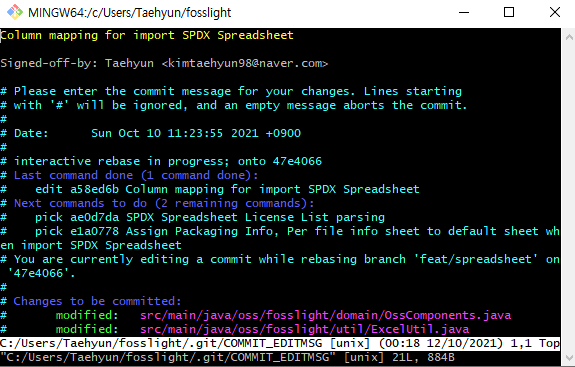Click modified file path 'ExcelUtil.java'
The height and width of the screenshot is (367, 575).
tap(304, 329)
